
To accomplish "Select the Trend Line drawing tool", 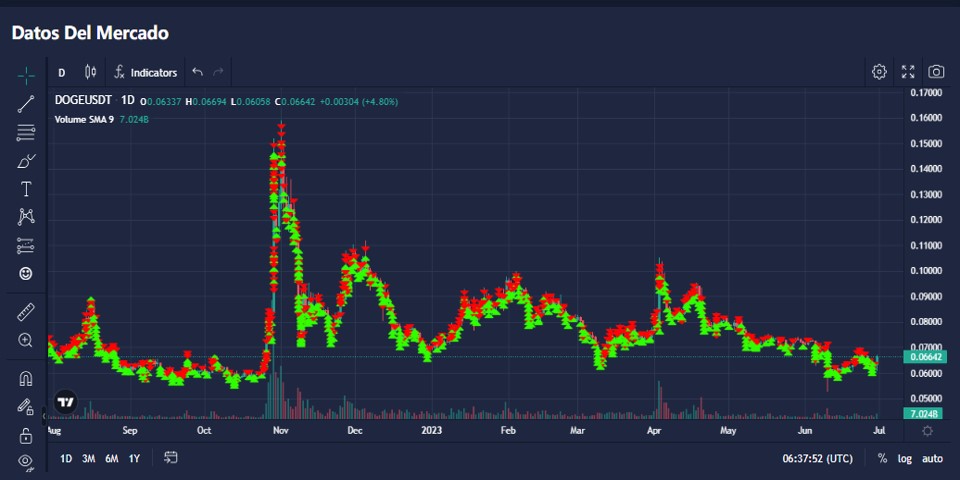I will pos(26,103).
